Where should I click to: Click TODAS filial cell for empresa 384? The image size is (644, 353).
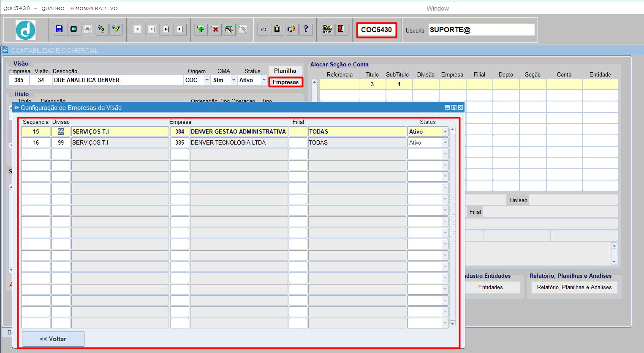click(357, 131)
